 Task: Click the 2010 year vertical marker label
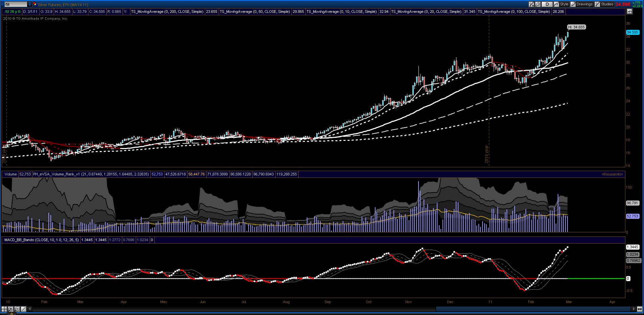(x=487, y=154)
